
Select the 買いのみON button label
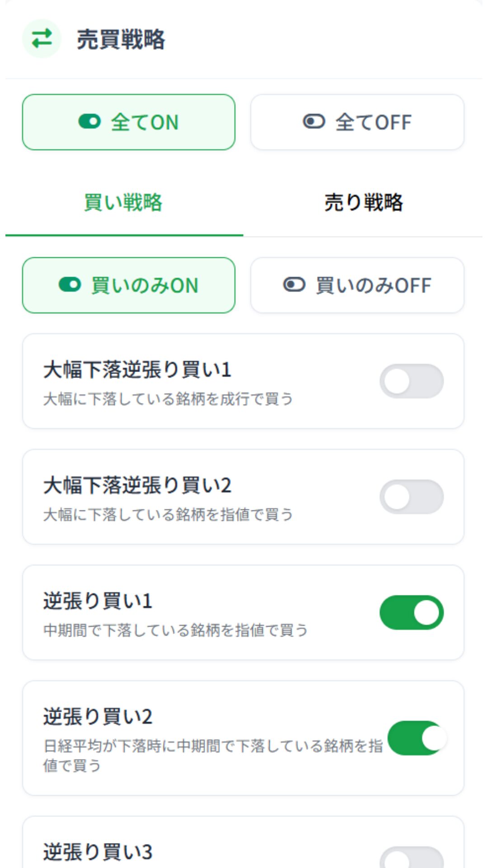click(145, 286)
